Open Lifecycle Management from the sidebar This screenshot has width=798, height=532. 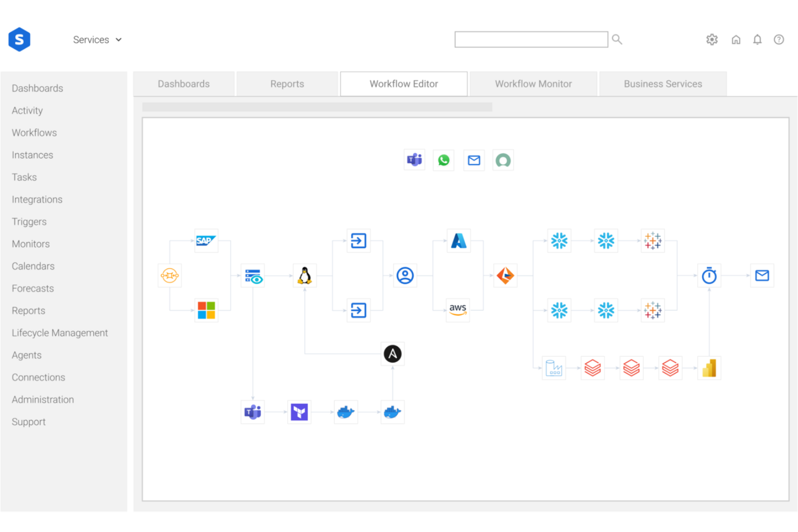[59, 333]
